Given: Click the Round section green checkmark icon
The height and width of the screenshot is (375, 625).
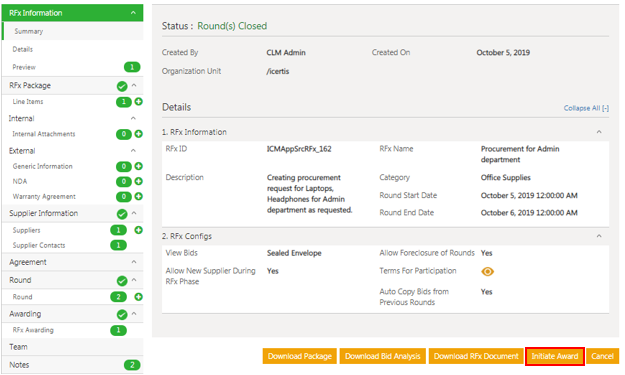Looking at the screenshot, I should pos(122,281).
